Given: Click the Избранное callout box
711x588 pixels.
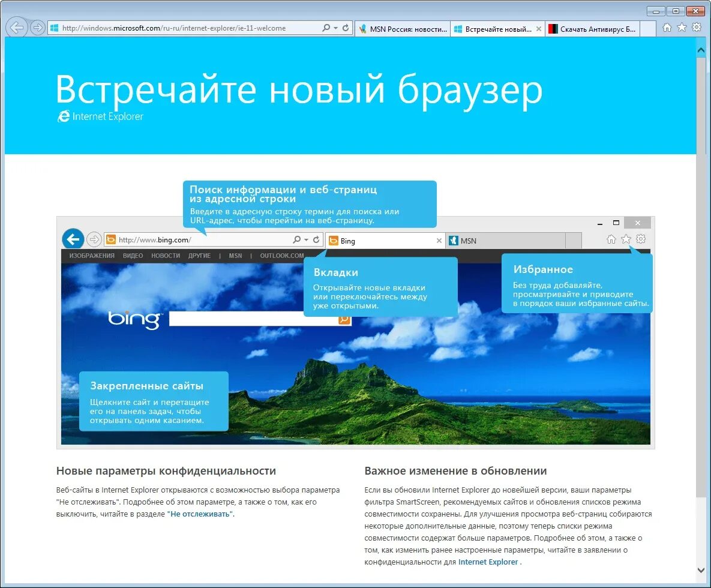Looking at the screenshot, I should coord(577,283).
